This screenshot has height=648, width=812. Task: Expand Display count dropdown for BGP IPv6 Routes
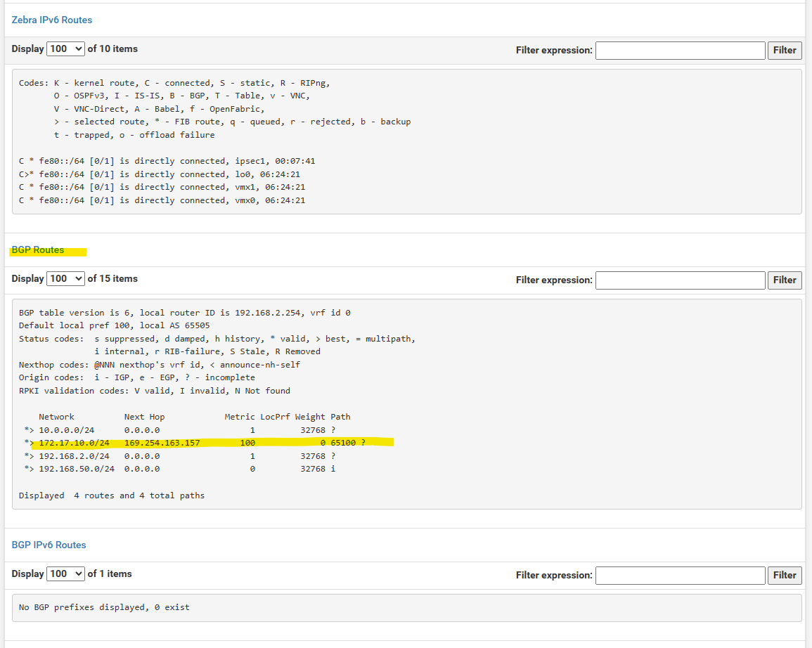tap(65, 574)
